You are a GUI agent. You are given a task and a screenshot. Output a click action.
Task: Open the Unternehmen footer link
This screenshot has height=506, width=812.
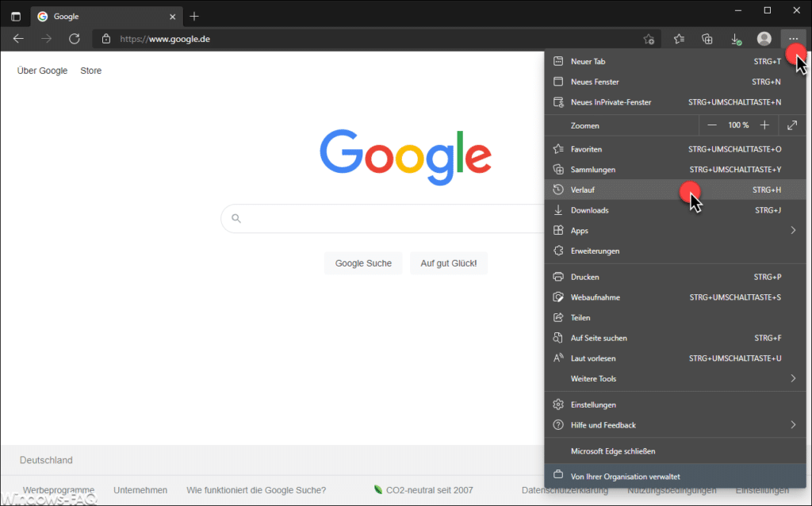pyautogui.click(x=140, y=490)
